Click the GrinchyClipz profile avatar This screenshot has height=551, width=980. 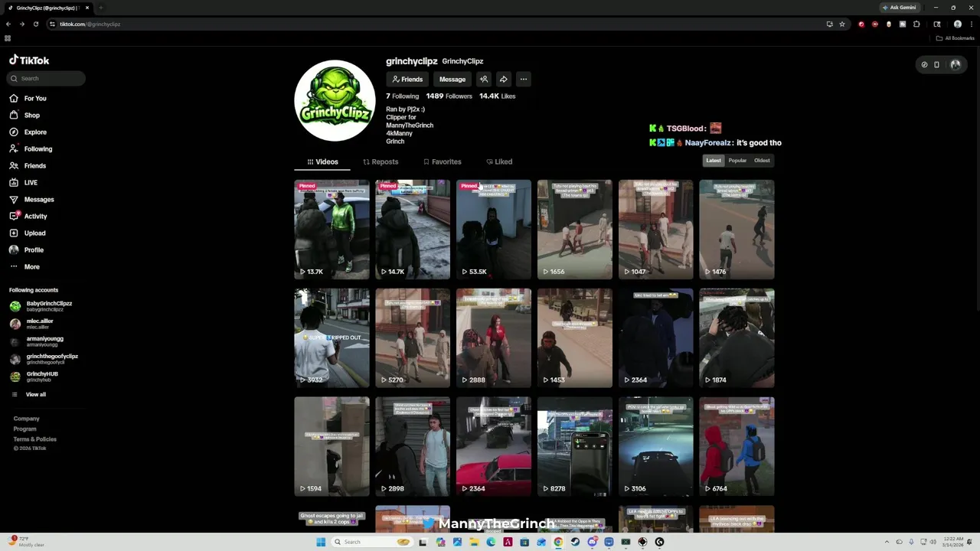point(335,100)
